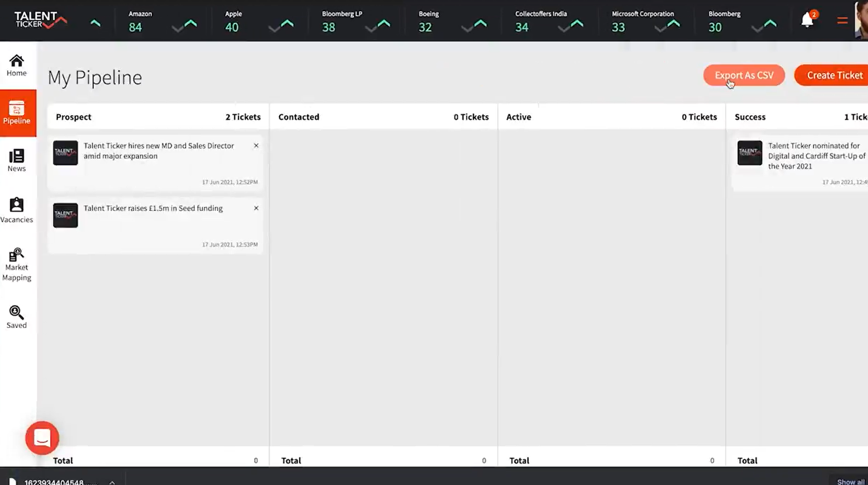Image resolution: width=868 pixels, height=485 pixels.
Task: Open the Vacancies panel
Action: pyautogui.click(x=17, y=210)
